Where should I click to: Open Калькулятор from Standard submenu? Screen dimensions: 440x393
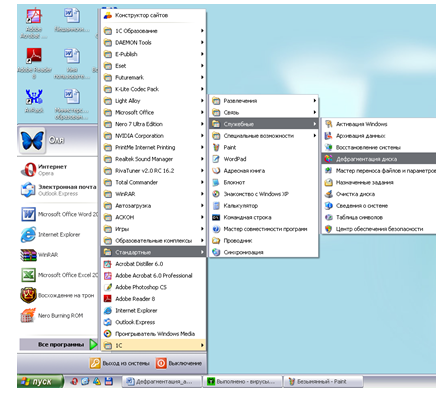pos(263,206)
